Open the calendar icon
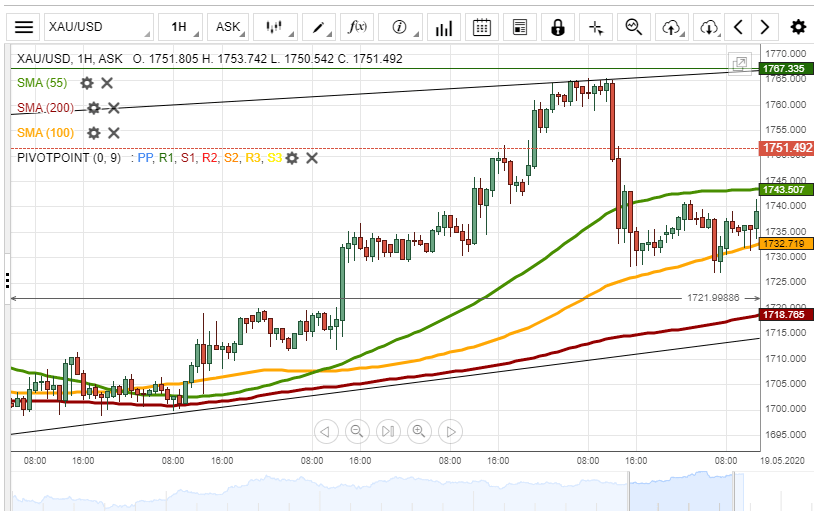The height and width of the screenshot is (520, 823). (481, 27)
